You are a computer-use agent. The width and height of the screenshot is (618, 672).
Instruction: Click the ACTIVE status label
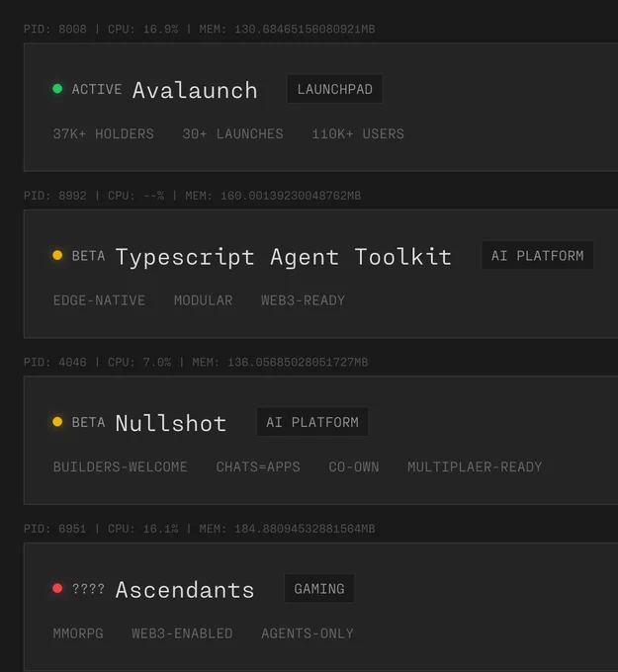coord(97,89)
